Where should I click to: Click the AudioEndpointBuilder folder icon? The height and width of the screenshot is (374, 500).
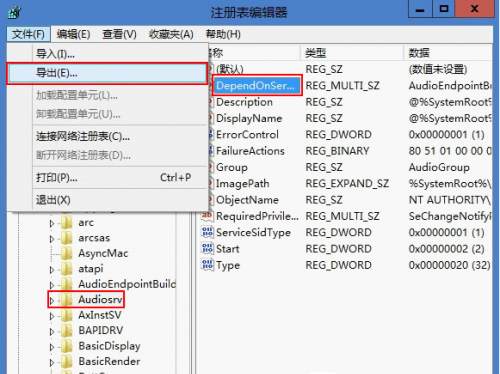click(x=67, y=284)
